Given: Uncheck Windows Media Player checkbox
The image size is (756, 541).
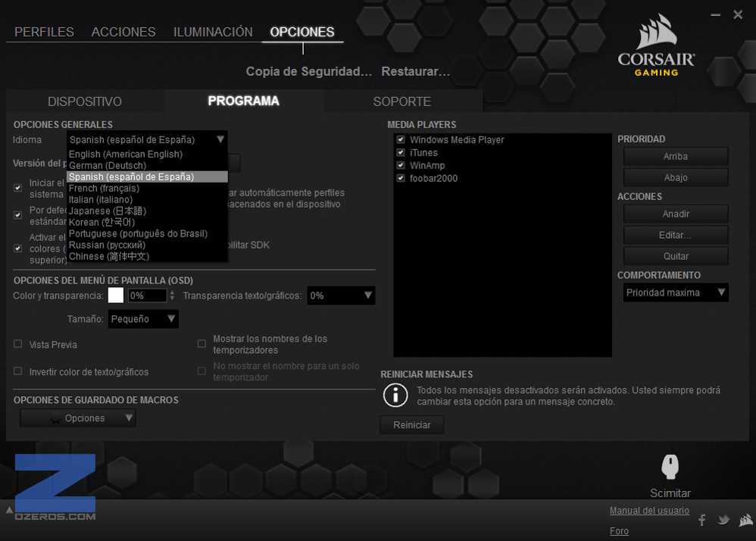Looking at the screenshot, I should point(401,139).
